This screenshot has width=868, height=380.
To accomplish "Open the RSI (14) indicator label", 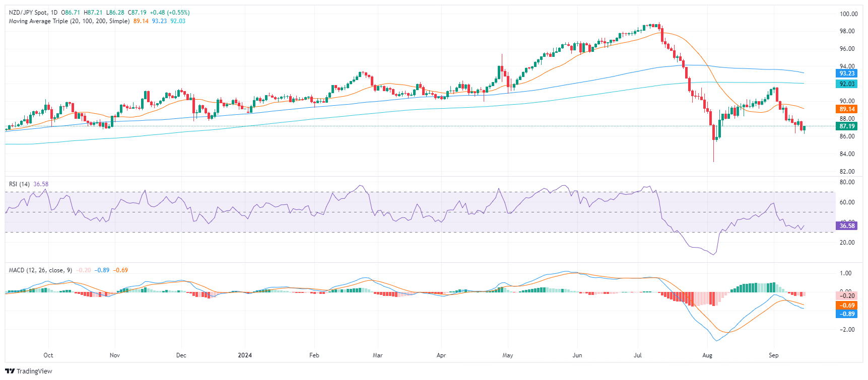I will point(19,184).
